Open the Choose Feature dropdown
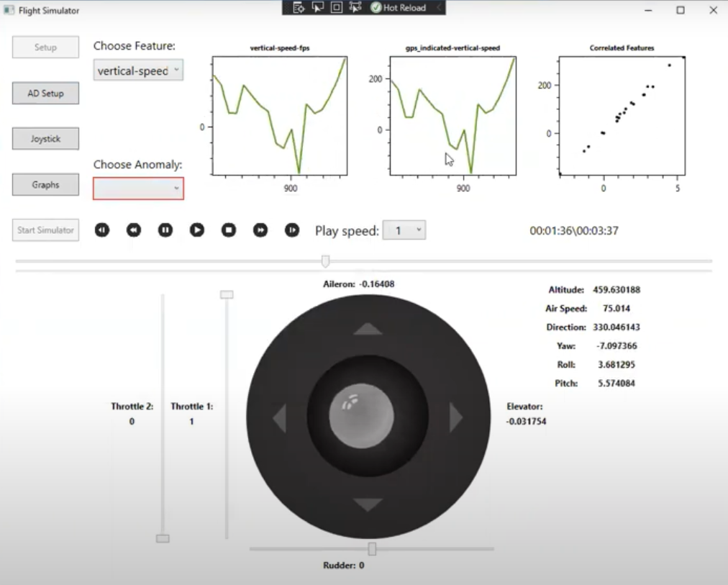The image size is (728, 585). point(138,70)
